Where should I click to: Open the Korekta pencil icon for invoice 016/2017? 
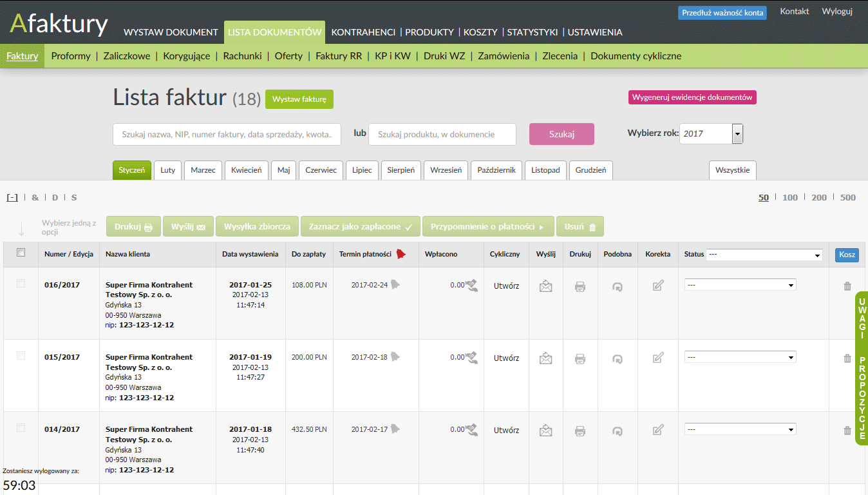coord(657,286)
